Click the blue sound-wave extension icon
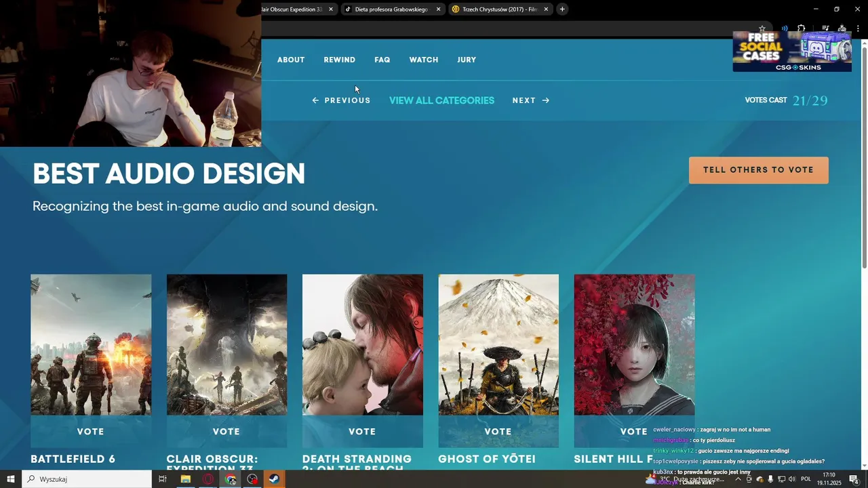 coord(785,28)
